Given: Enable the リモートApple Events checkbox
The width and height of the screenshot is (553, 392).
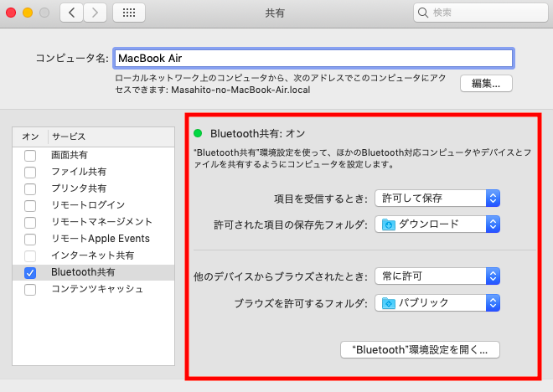Looking at the screenshot, I should [30, 240].
